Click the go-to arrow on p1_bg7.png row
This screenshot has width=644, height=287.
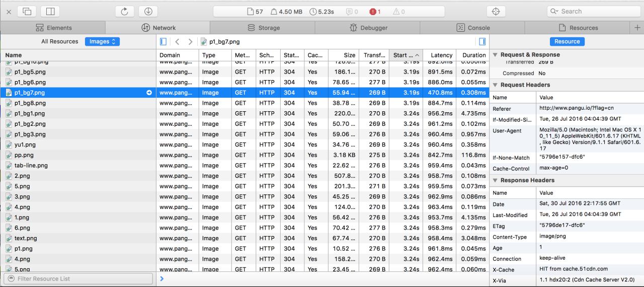point(149,93)
